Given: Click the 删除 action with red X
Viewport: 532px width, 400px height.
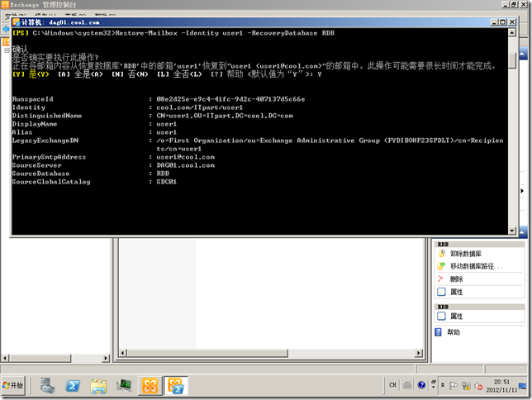Looking at the screenshot, I should (x=450, y=279).
